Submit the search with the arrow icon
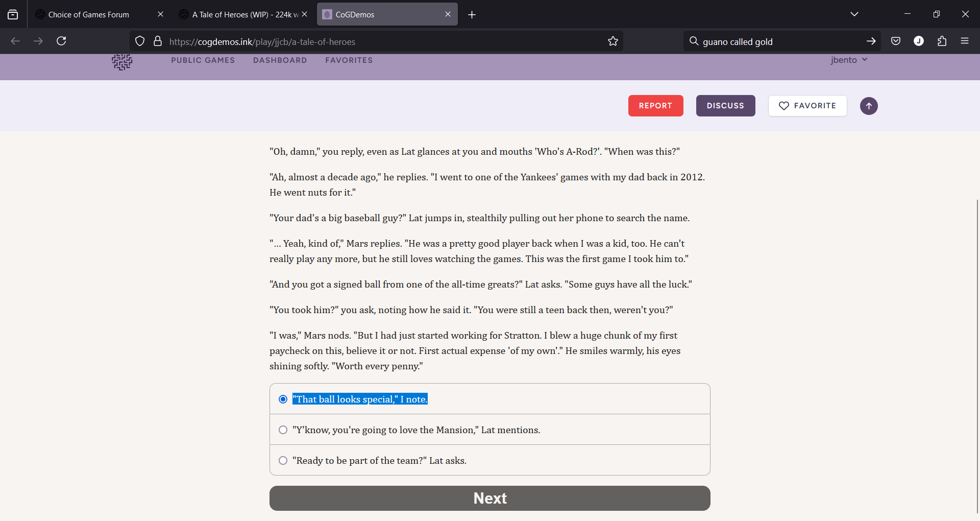Viewport: 980px width, 521px height. click(871, 41)
